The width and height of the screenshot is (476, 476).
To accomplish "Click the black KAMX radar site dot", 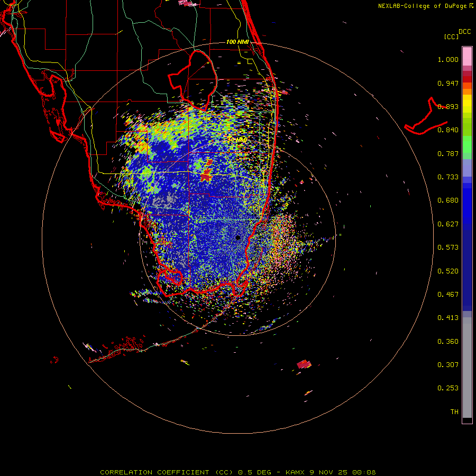I will (x=238, y=237).
